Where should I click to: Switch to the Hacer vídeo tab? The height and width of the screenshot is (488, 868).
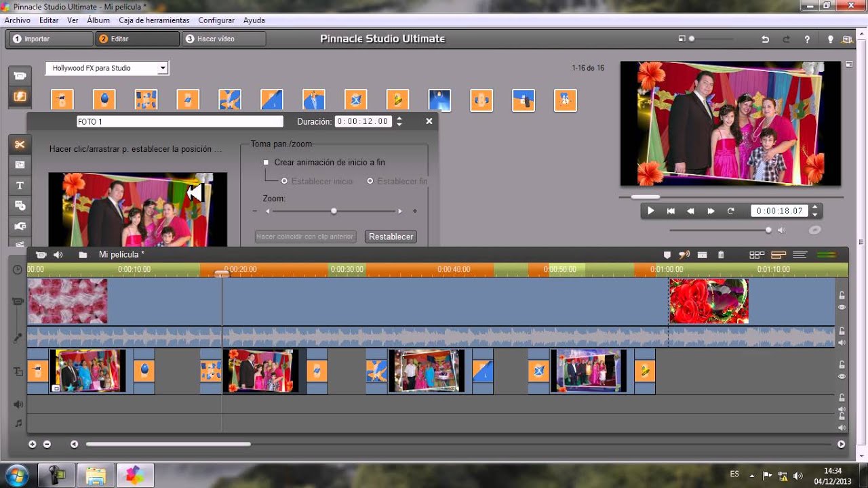coord(223,39)
